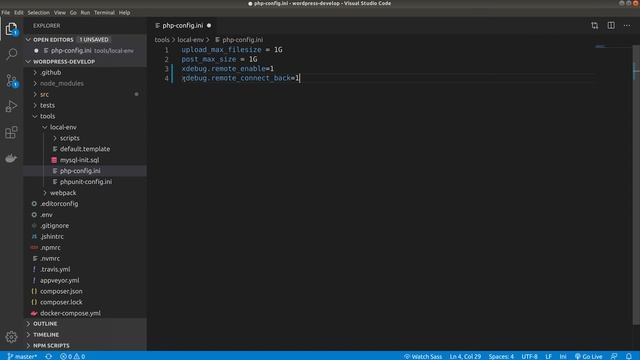Open the Docker view icon
The image size is (640, 360).
(11, 158)
